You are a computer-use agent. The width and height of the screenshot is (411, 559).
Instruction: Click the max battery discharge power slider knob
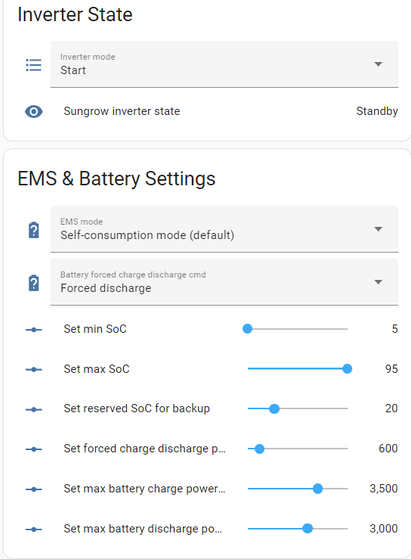pyautogui.click(x=307, y=528)
